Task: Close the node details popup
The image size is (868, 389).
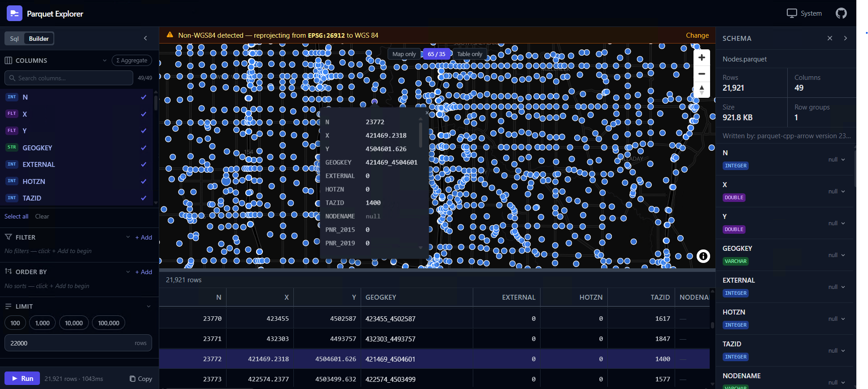Action: coord(427,113)
